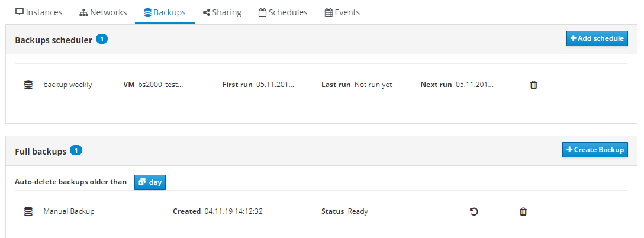Viewport: 644px width, 238px height.
Task: View the Events tab
Action: coord(342,12)
